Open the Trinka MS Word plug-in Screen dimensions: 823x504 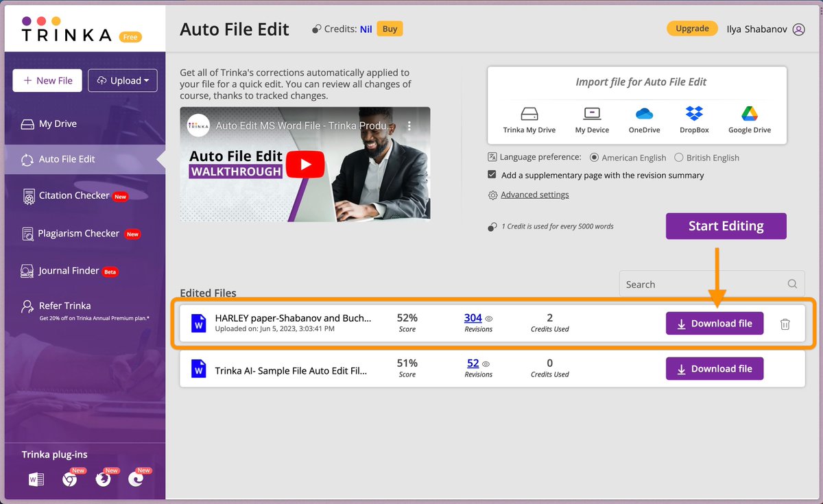pos(36,479)
